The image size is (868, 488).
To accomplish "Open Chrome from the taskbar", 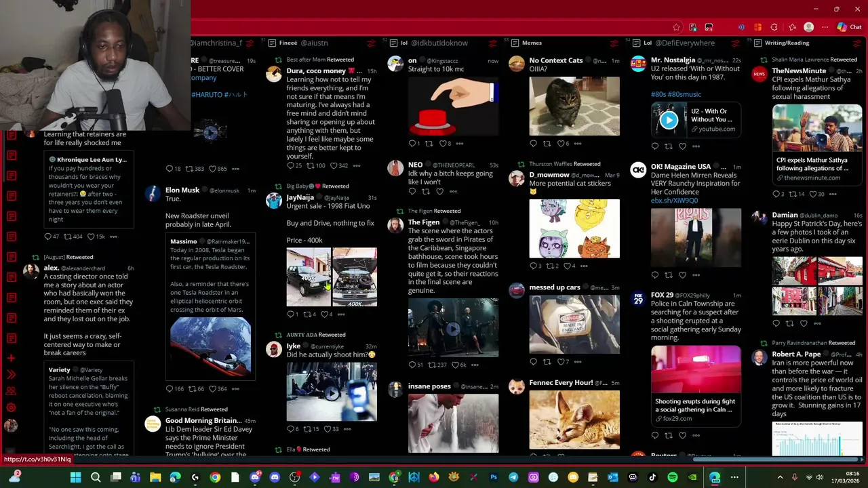I will (215, 477).
